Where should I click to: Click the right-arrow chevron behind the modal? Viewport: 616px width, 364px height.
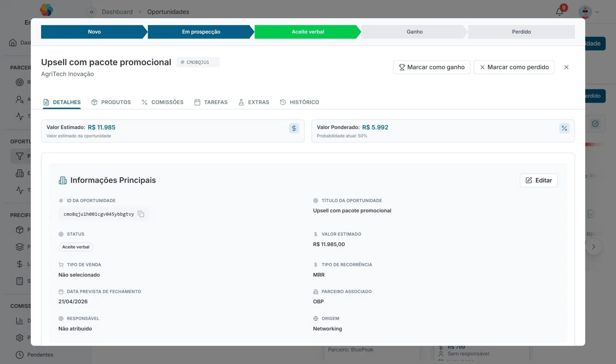(x=594, y=247)
